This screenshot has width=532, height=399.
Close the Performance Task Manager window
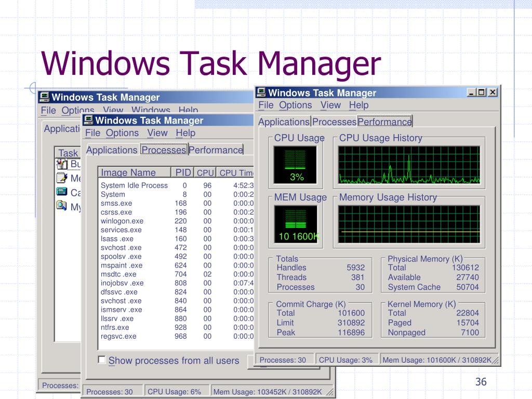(493, 92)
